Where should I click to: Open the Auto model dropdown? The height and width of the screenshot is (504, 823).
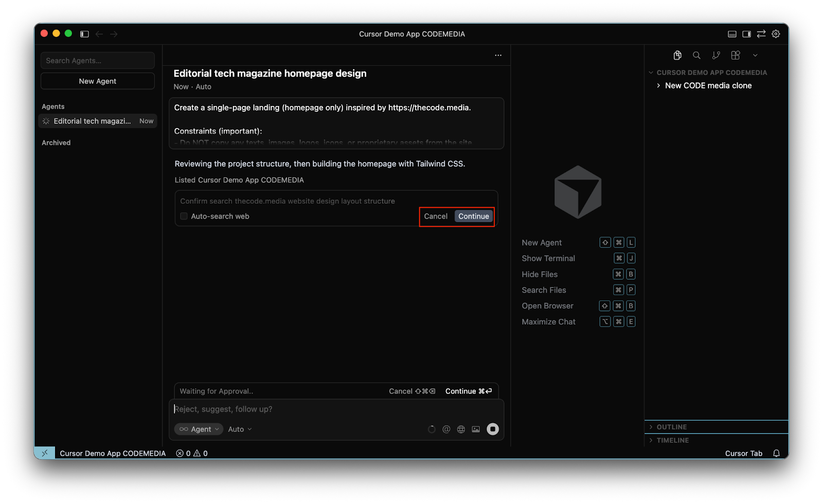coord(240,429)
